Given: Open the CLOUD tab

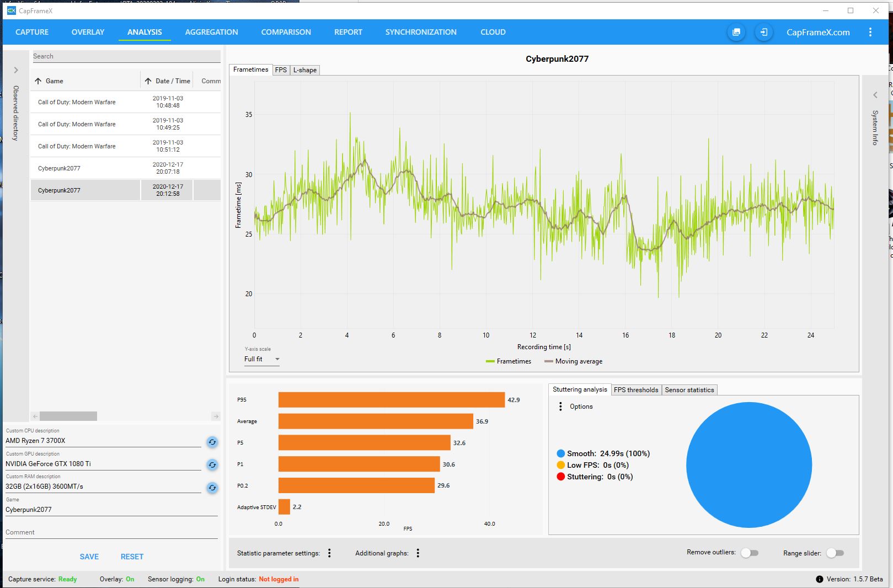Looking at the screenshot, I should pos(493,32).
